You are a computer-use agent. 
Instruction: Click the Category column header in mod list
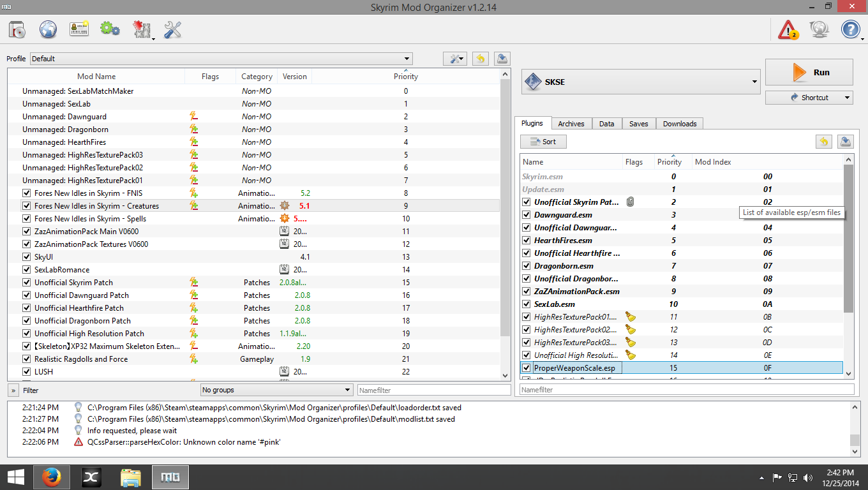click(x=257, y=77)
